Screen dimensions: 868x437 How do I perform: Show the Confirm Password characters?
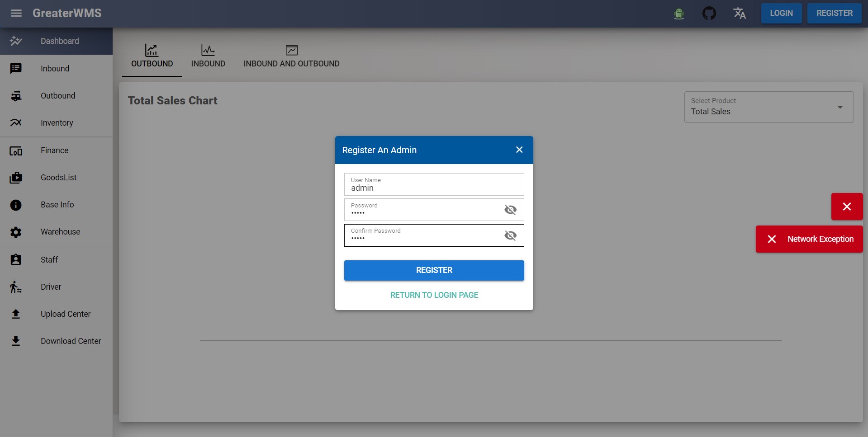tap(510, 235)
